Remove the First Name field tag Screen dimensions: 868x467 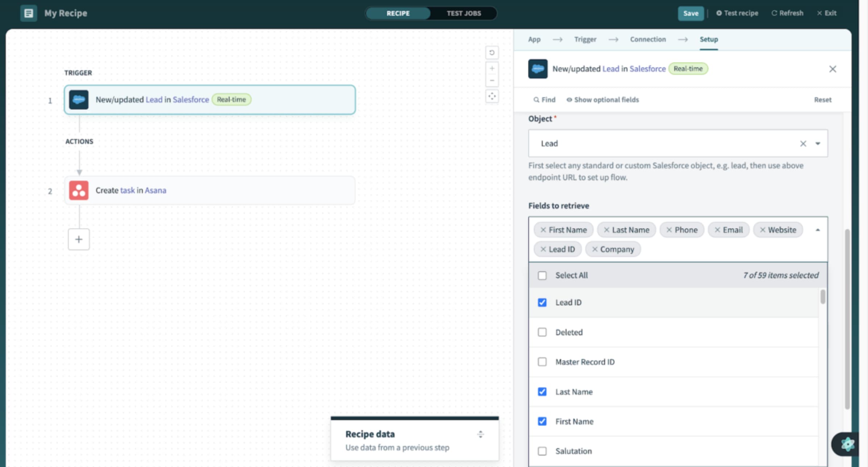coord(543,230)
